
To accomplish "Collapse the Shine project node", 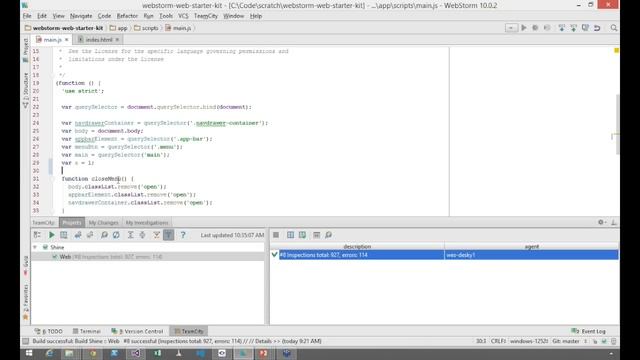I will tap(35, 247).
